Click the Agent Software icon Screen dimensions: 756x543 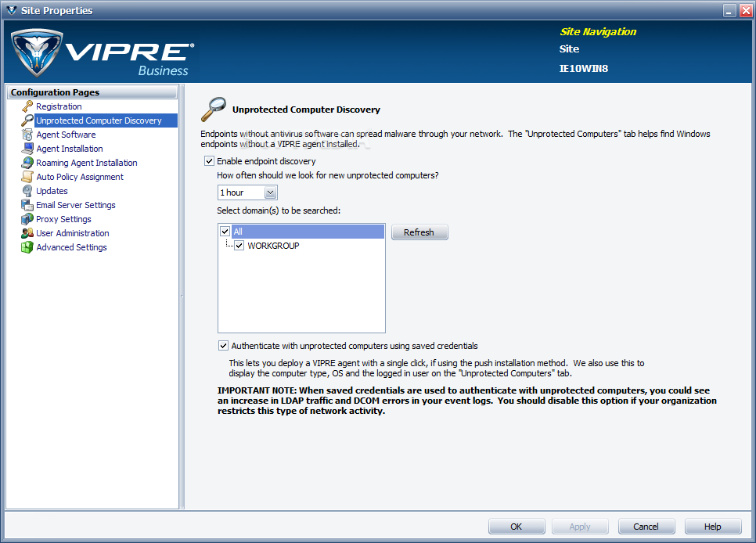pos(27,135)
